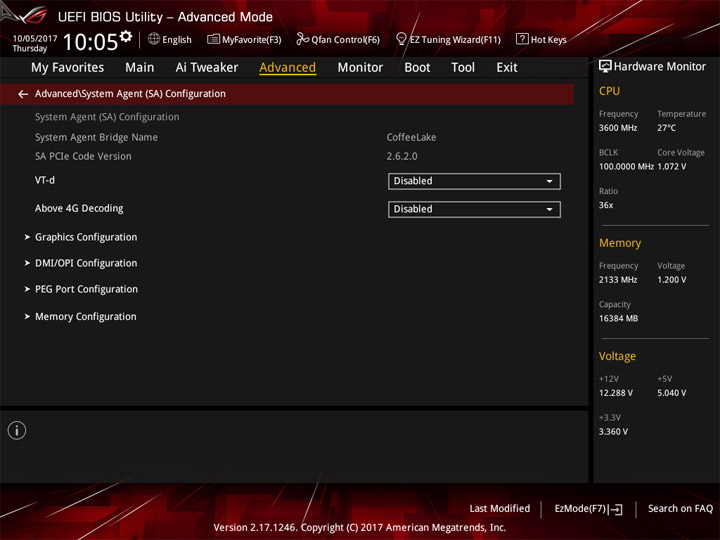This screenshot has height=540, width=720.
Task: Launch EZ Tuning Wizard lightbulb icon
Action: (x=401, y=39)
